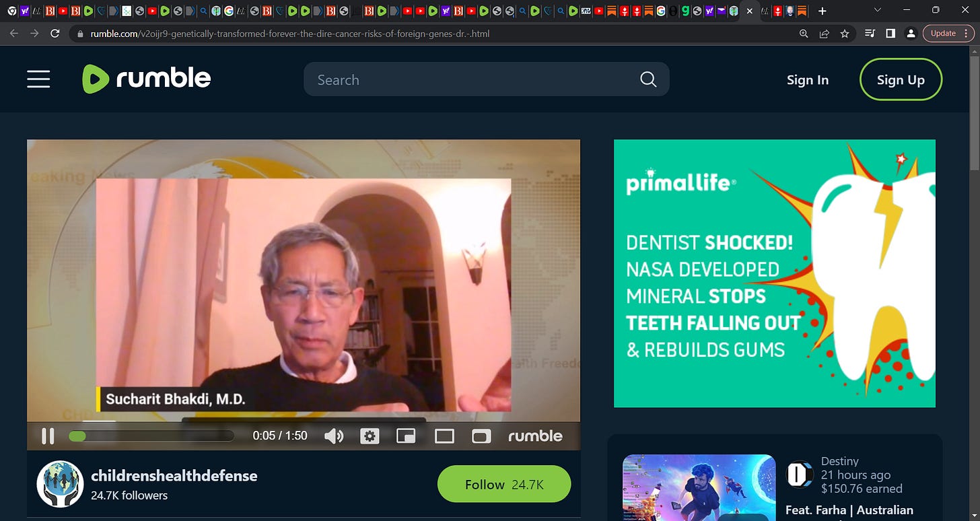
Task: Mute the video volume
Action: coord(334,436)
